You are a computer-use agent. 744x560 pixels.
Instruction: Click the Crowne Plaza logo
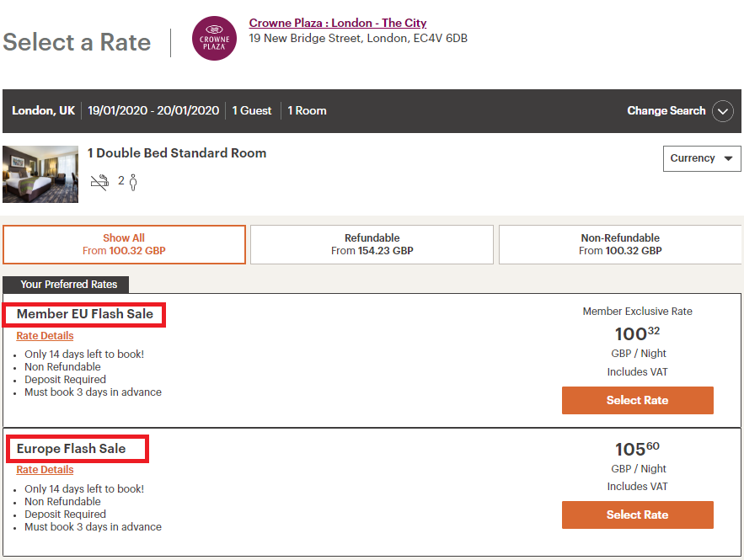(214, 39)
